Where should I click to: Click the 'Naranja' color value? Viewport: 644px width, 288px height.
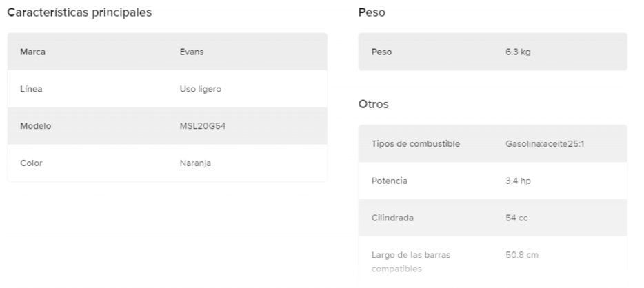point(195,164)
